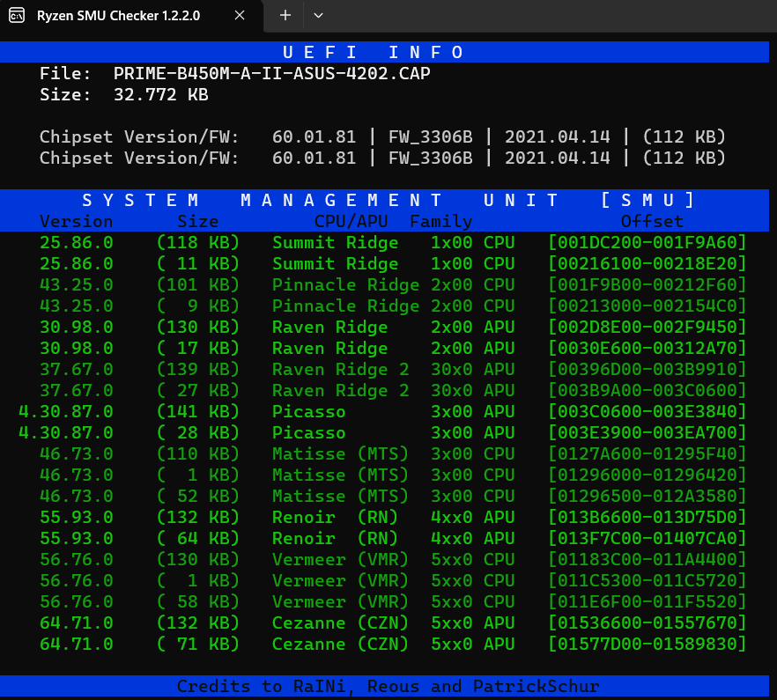Click offset [011E6F00-011F5520]

click(x=647, y=602)
